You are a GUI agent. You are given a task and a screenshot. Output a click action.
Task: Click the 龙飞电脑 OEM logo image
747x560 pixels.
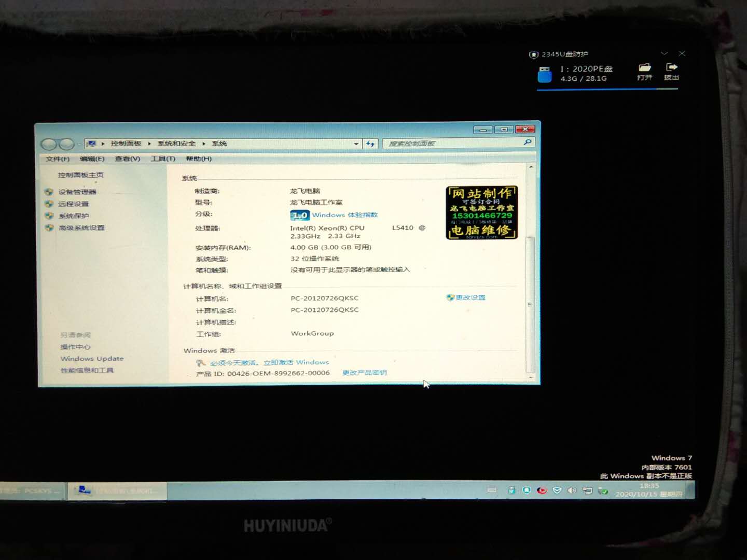coord(482,213)
